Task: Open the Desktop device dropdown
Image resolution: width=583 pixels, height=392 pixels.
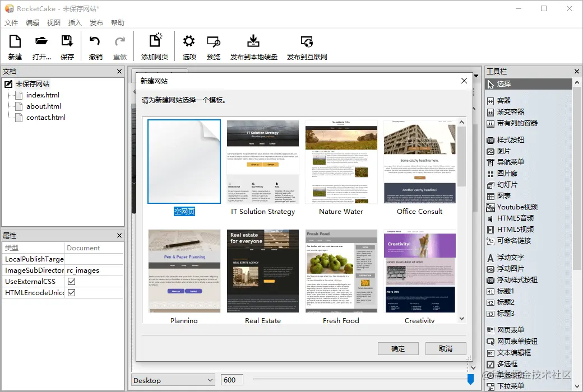Action: [x=173, y=380]
